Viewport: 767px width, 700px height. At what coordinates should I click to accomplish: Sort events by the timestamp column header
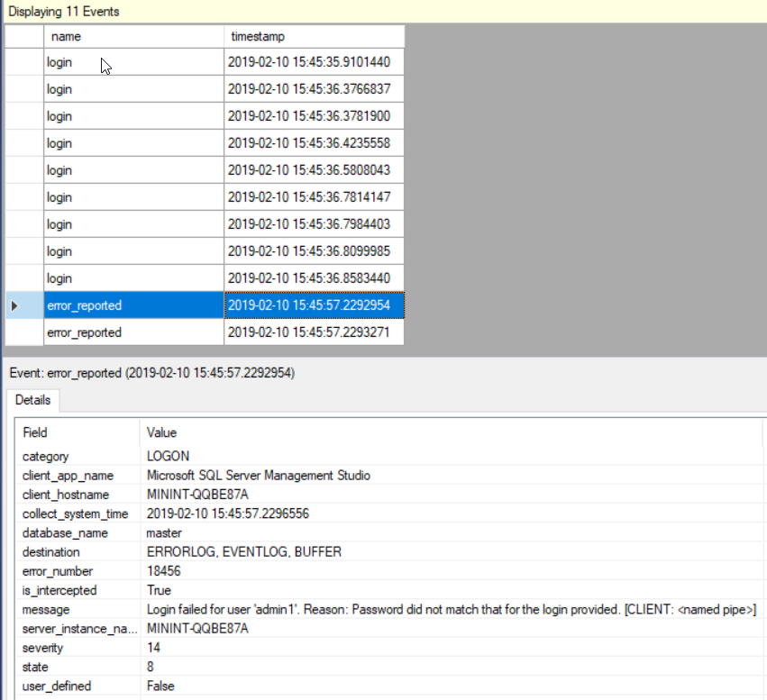click(x=314, y=37)
